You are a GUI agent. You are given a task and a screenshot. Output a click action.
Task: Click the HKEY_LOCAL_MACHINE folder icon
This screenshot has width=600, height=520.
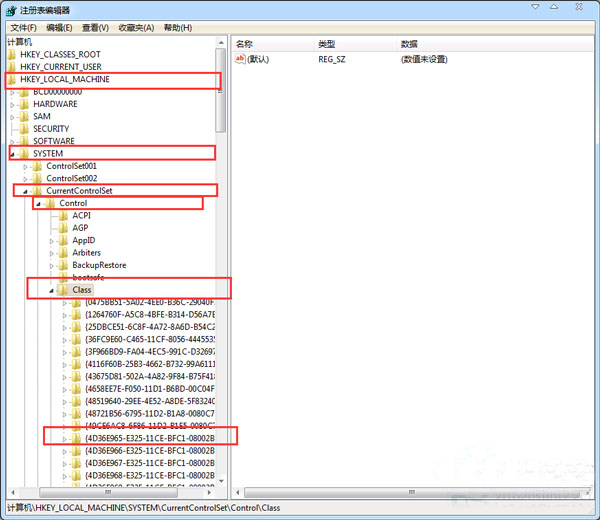pos(12,79)
